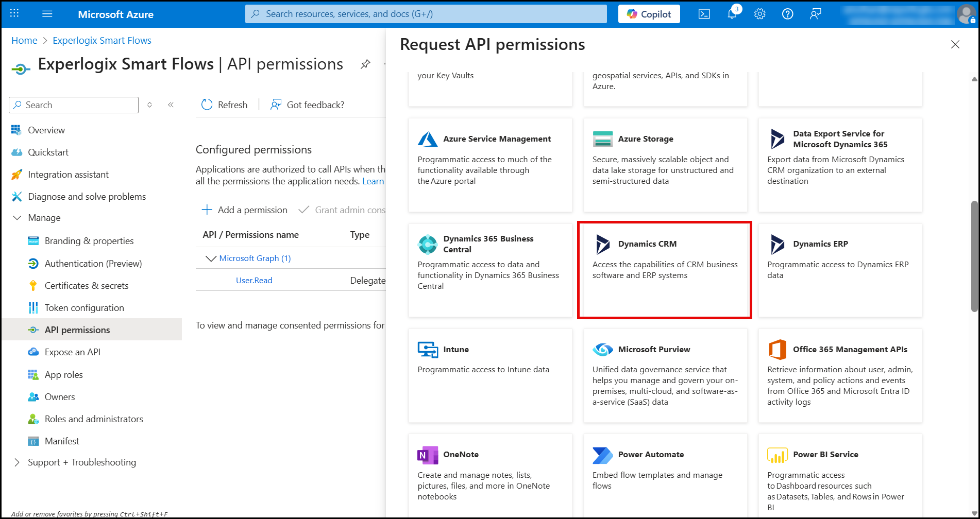The height and width of the screenshot is (519, 980).
Task: Open App roles
Action: (63, 375)
